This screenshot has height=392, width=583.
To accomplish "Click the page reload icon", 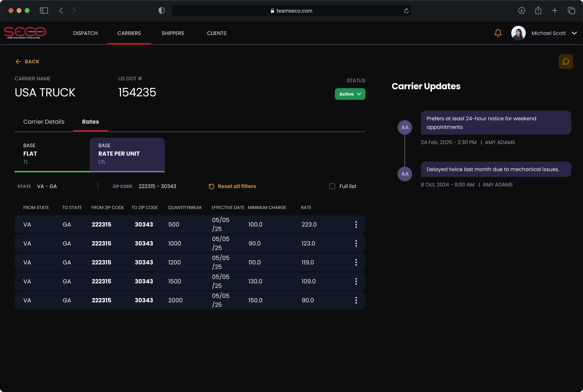I will (406, 11).
